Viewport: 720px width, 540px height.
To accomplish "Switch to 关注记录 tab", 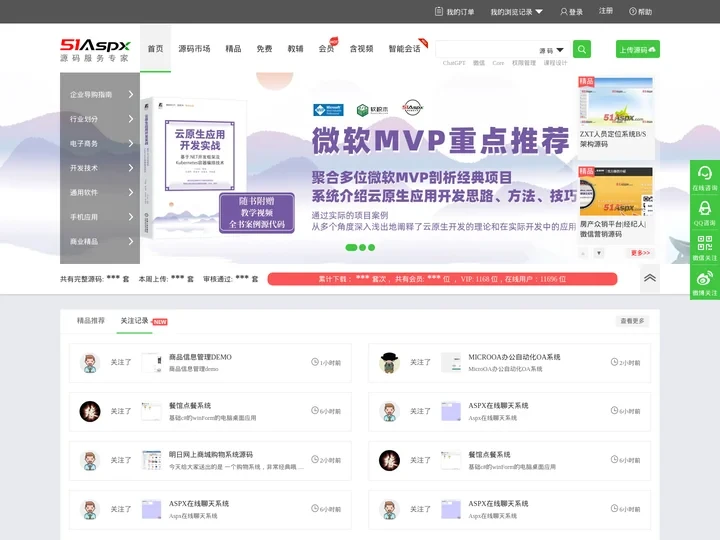I will (x=135, y=321).
